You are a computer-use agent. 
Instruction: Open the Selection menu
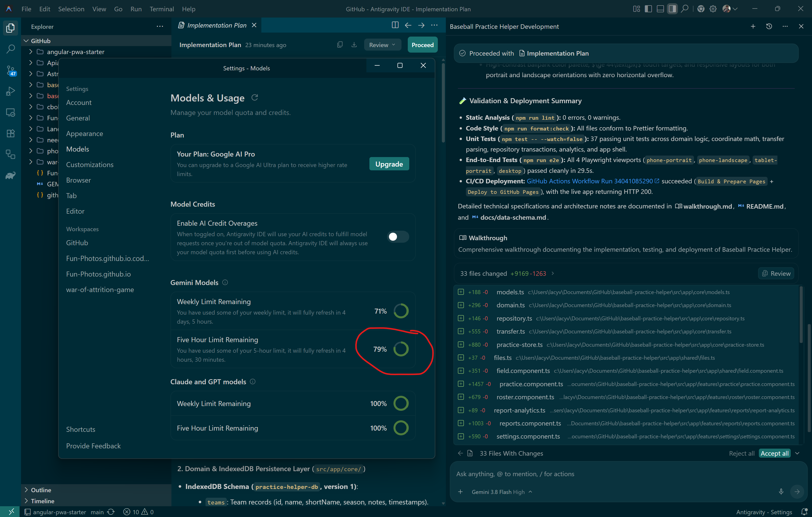tap(71, 9)
